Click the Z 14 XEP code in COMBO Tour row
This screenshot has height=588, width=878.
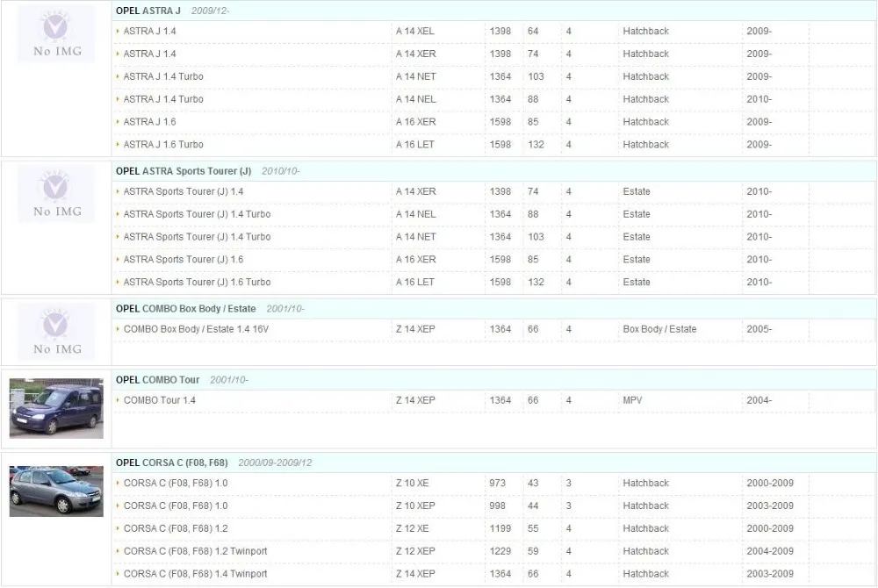[415, 400]
